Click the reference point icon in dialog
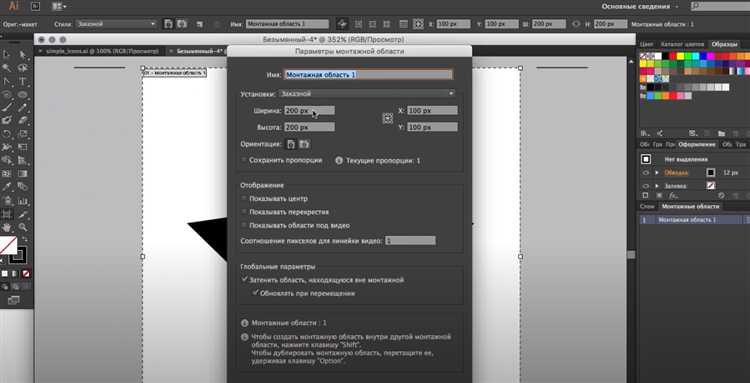 coord(387,119)
